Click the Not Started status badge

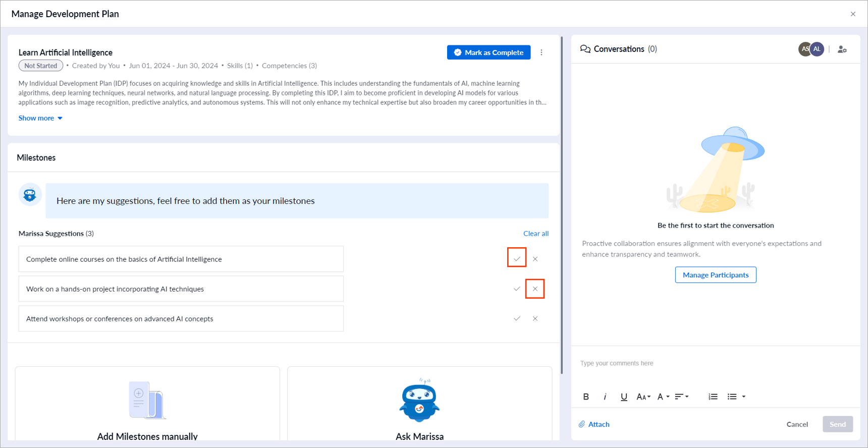(x=41, y=66)
